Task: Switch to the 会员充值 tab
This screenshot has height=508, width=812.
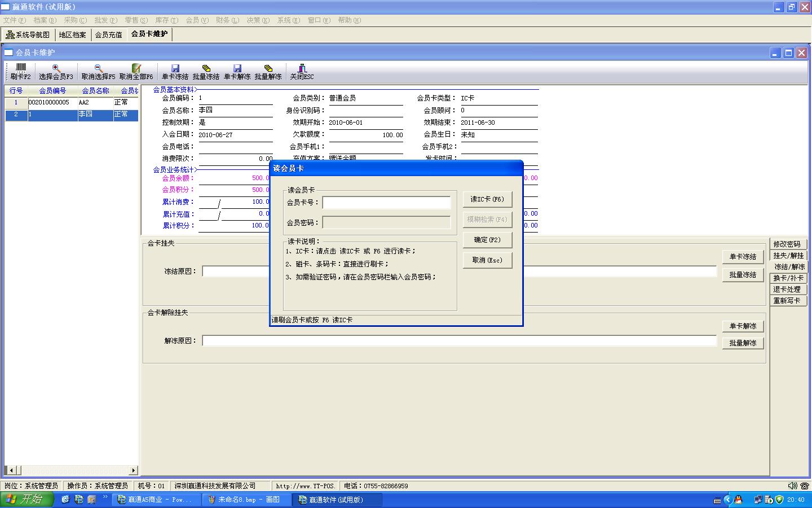Action: point(108,35)
